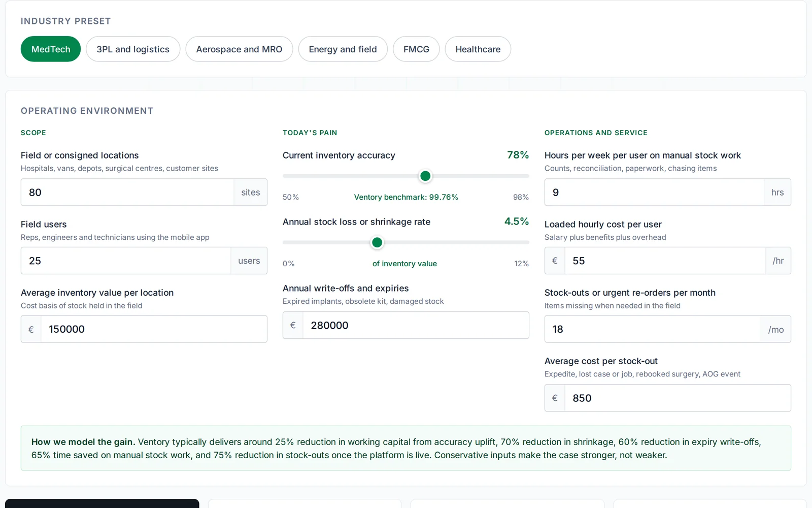Click the 12% slider maximum label
Viewport: 812px width, 508px height.
pyautogui.click(x=521, y=264)
